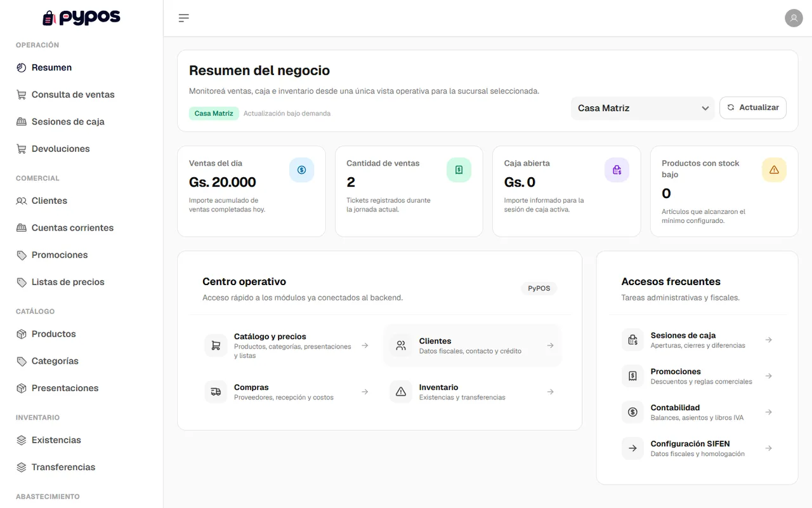Click the truck icon beside Compras

[216, 392]
